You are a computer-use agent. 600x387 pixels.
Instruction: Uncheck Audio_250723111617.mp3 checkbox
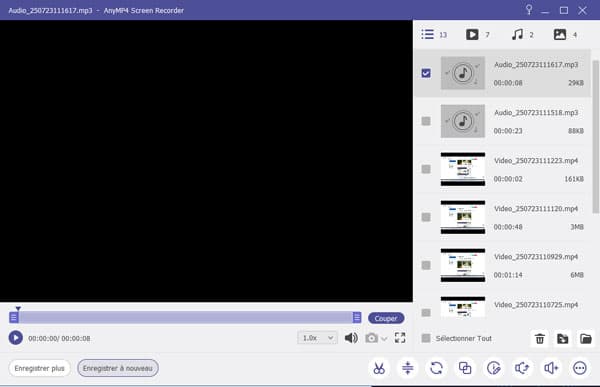pos(426,73)
